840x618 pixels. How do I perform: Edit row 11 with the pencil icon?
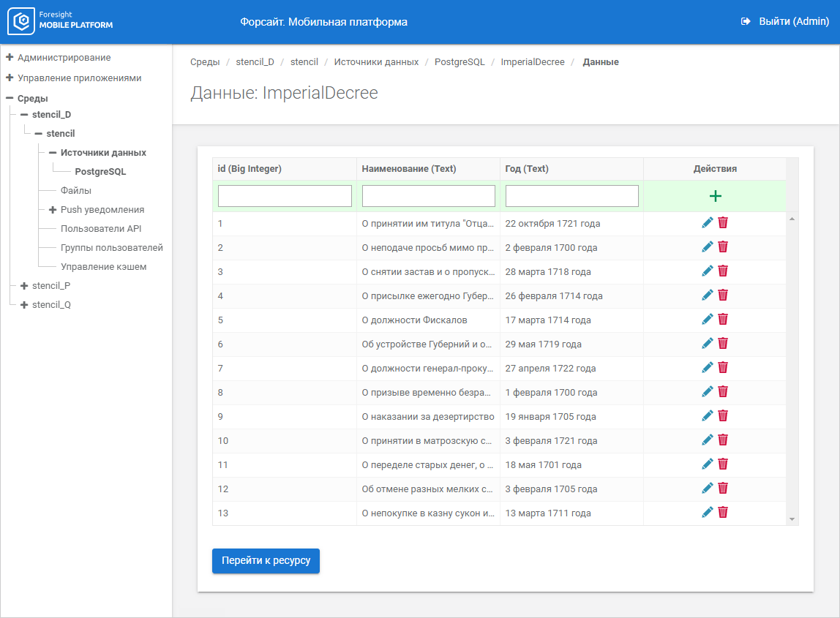click(x=708, y=464)
